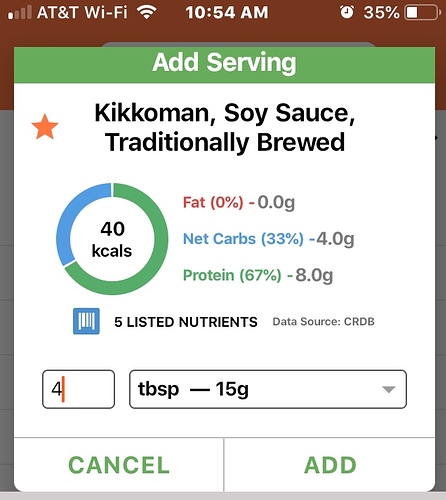Tap the 40 kcals macro donut chart
The width and height of the screenshot is (446, 500).
pyautogui.click(x=112, y=239)
